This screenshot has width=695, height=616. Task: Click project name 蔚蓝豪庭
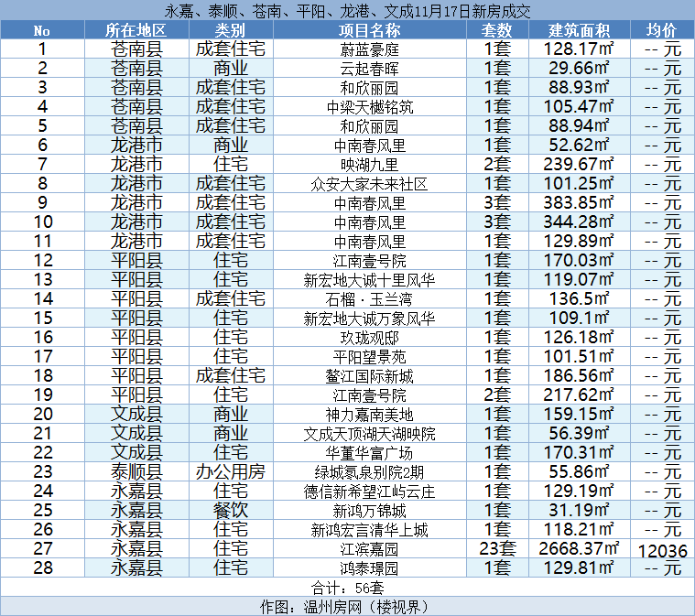[369, 49]
